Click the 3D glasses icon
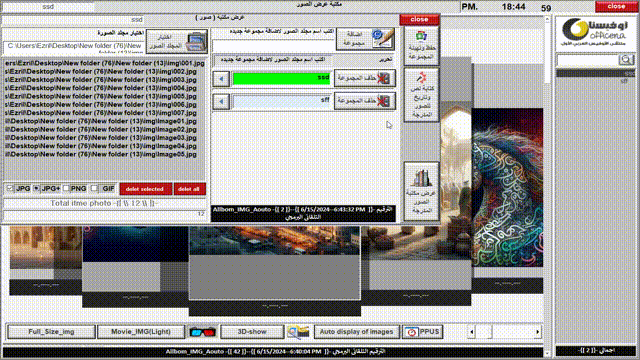The height and width of the screenshot is (360, 640). 203,332
